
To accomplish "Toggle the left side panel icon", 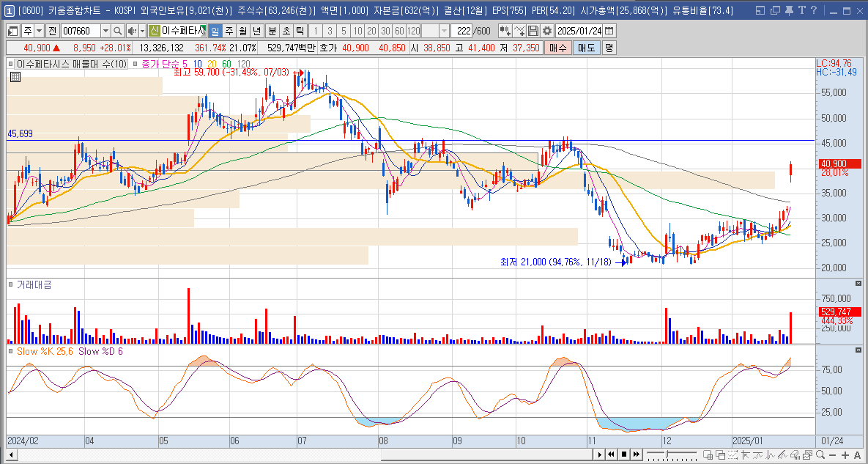I will (x=12, y=31).
